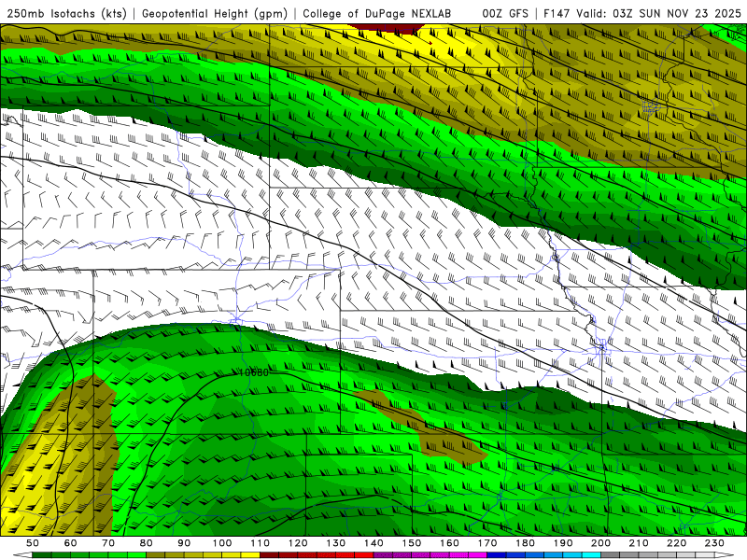Click the 'College of DuPage NEXLAB' text

(377, 13)
